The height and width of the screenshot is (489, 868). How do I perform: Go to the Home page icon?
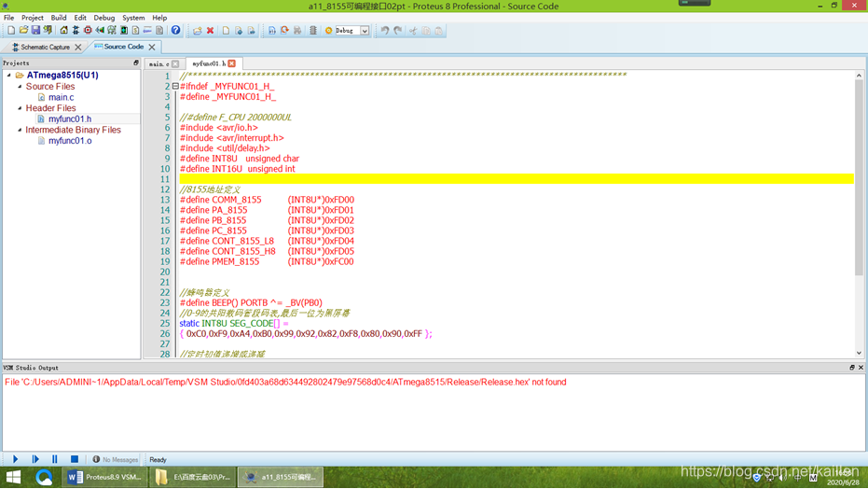(x=63, y=31)
